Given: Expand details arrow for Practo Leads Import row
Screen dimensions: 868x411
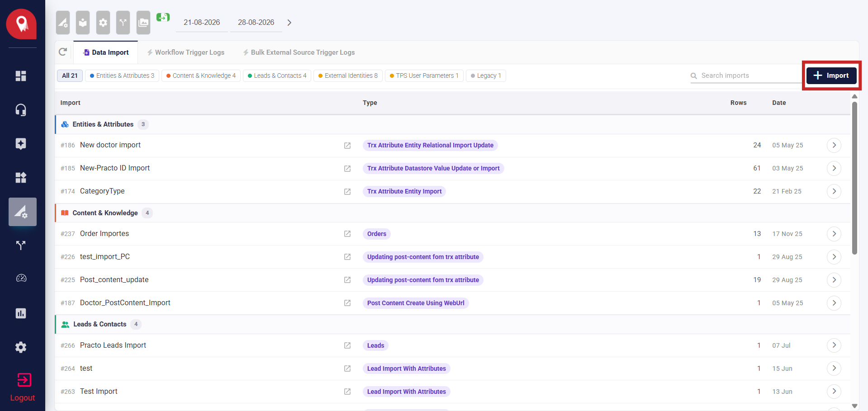Looking at the screenshot, I should coord(834,345).
